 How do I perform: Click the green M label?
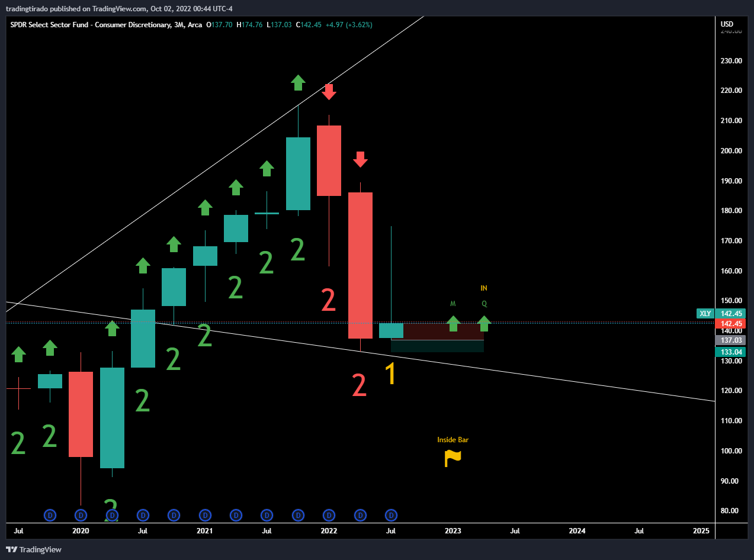click(x=453, y=304)
